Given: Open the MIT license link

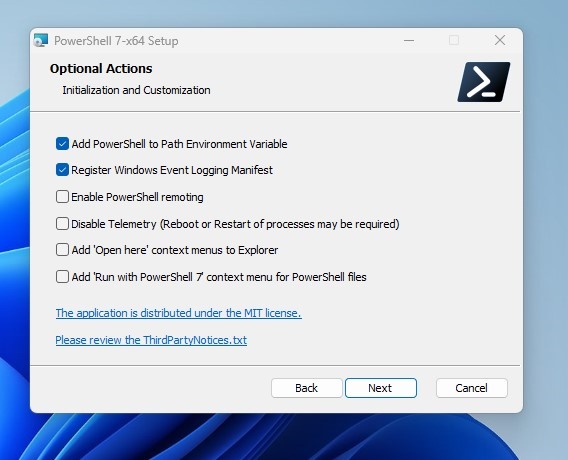Looking at the screenshot, I should pyautogui.click(x=179, y=313).
